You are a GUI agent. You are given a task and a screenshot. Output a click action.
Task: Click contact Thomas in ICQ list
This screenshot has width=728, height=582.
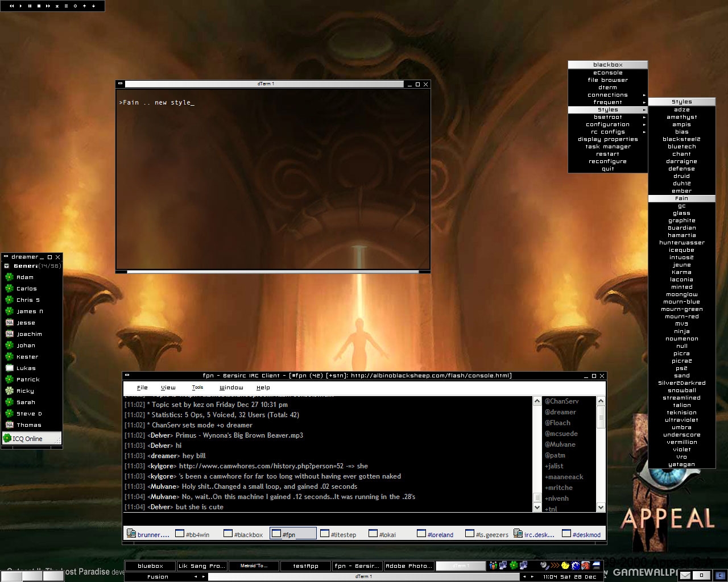[x=31, y=425]
